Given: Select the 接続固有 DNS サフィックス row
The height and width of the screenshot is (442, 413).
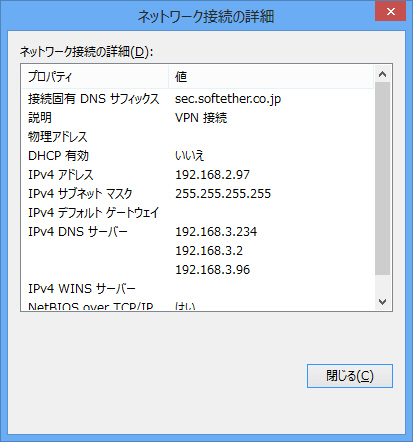Looking at the screenshot, I should pyautogui.click(x=198, y=99).
